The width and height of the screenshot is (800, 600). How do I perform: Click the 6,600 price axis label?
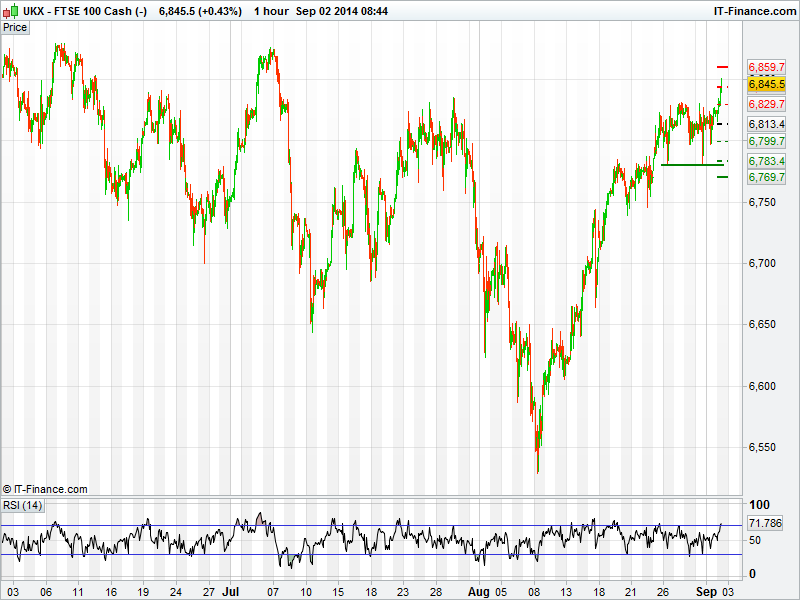[762, 386]
